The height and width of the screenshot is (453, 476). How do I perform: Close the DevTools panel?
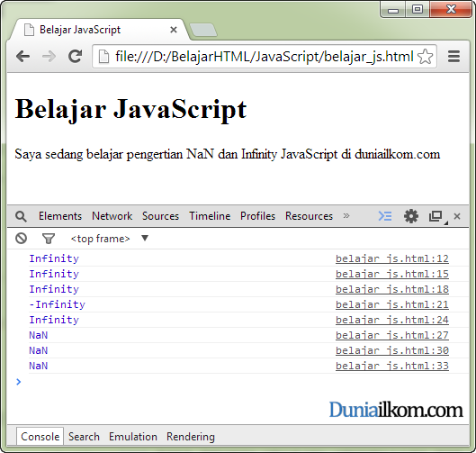(x=457, y=216)
